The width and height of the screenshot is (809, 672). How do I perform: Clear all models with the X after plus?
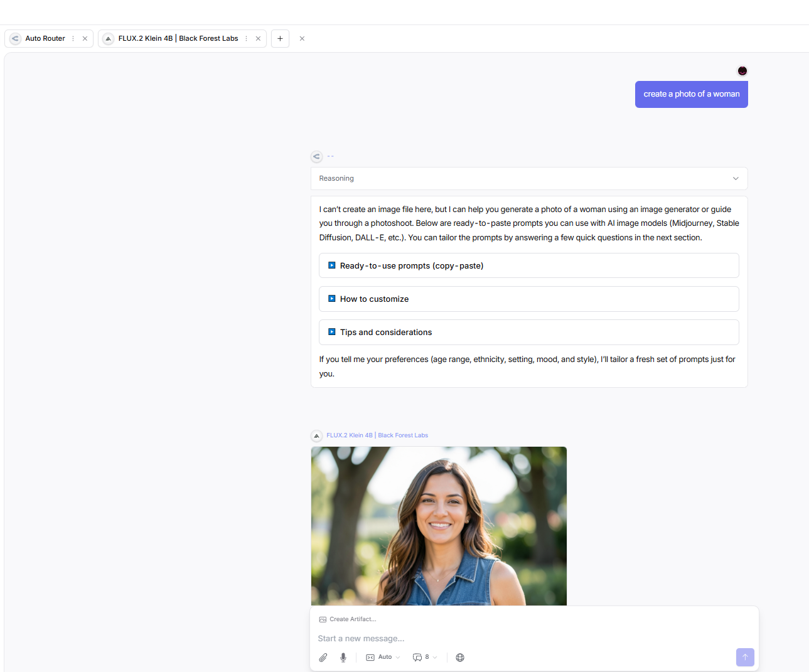302,38
